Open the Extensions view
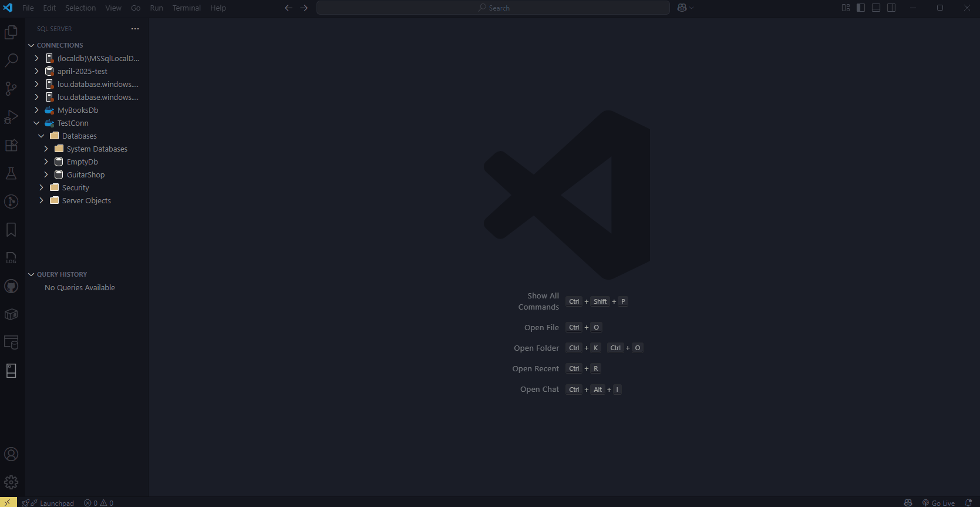 tap(11, 145)
